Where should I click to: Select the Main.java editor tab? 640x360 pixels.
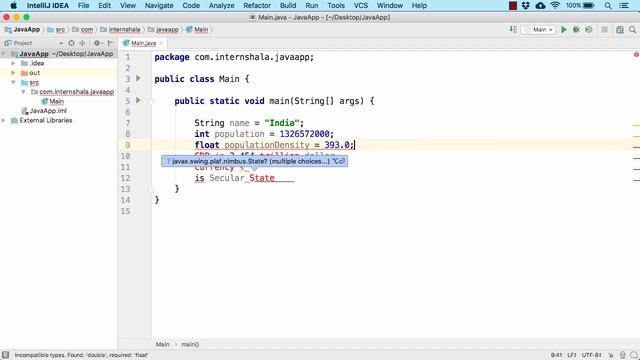pyautogui.click(x=143, y=43)
